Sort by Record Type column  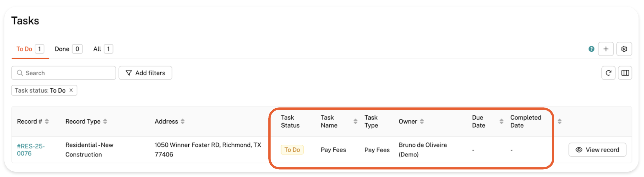pos(105,121)
